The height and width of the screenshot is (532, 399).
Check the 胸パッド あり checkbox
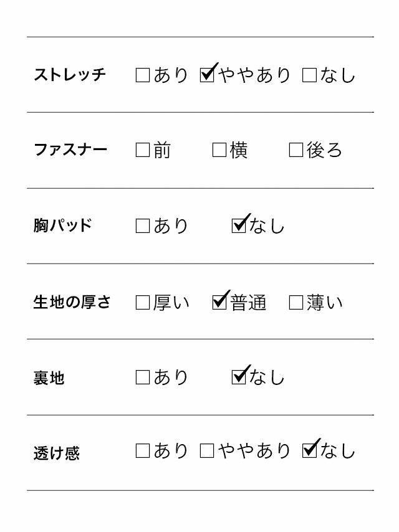pos(143,226)
